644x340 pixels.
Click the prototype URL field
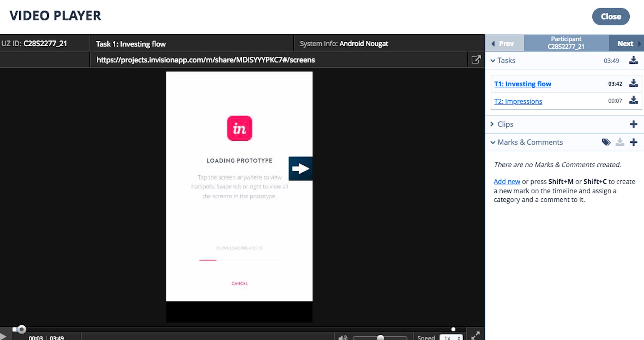click(x=279, y=60)
